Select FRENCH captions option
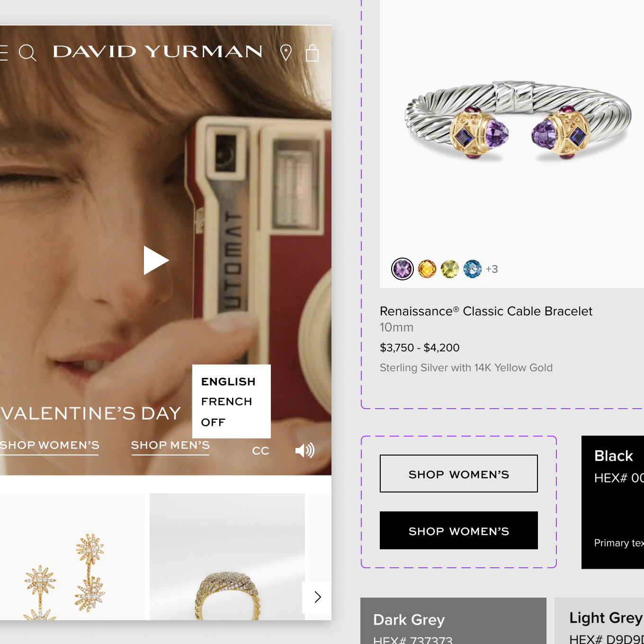The height and width of the screenshot is (644, 644). pos(226,402)
